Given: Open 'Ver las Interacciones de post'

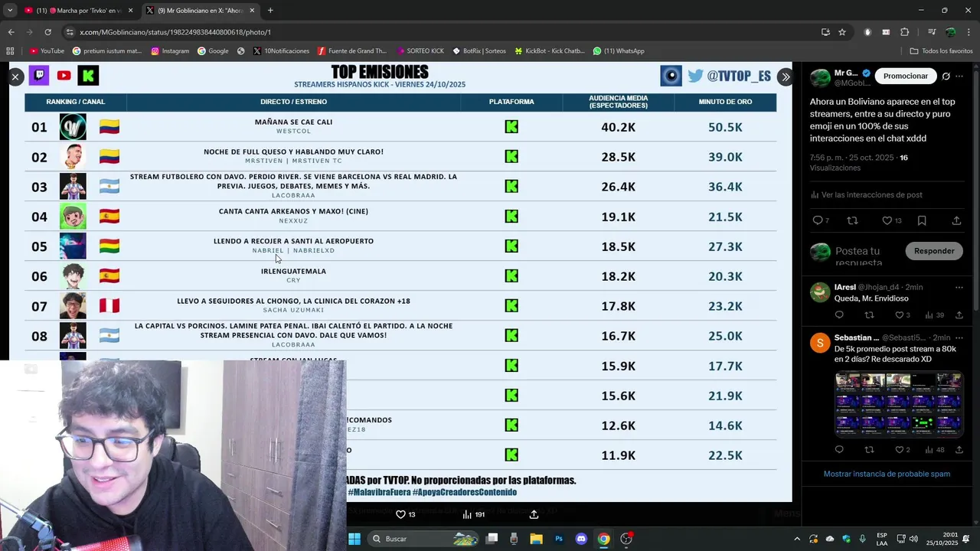Looking at the screenshot, I should coord(866,195).
